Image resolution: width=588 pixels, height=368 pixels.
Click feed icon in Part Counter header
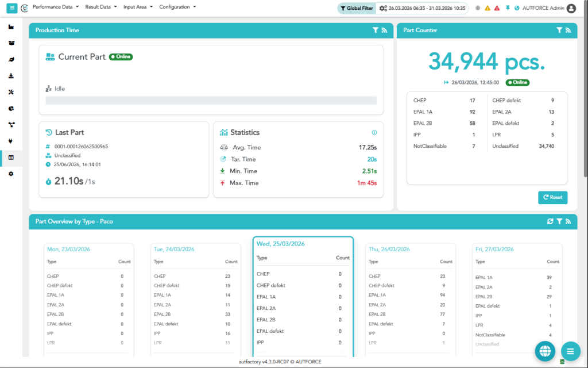coord(568,30)
